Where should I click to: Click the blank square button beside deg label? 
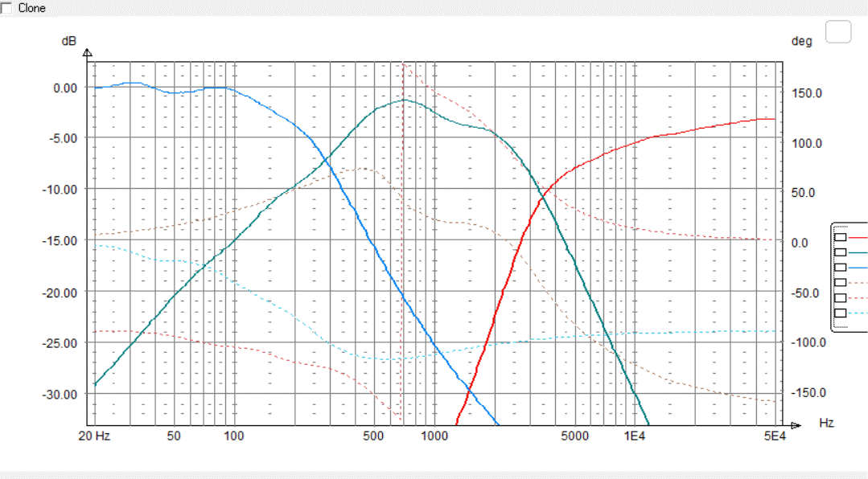pyautogui.click(x=838, y=31)
